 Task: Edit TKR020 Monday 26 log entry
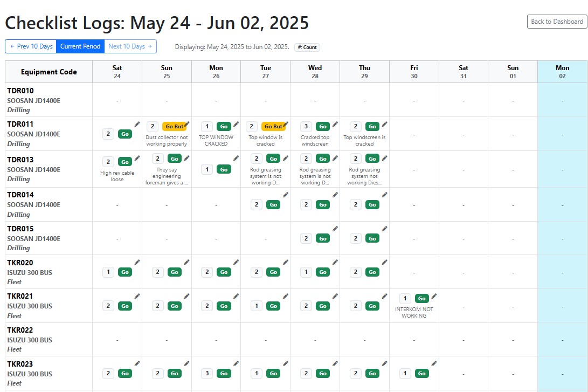pos(236,262)
